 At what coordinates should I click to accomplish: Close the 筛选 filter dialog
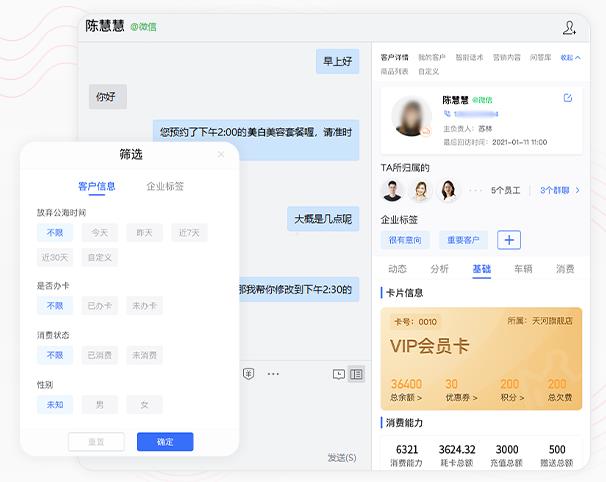221,154
